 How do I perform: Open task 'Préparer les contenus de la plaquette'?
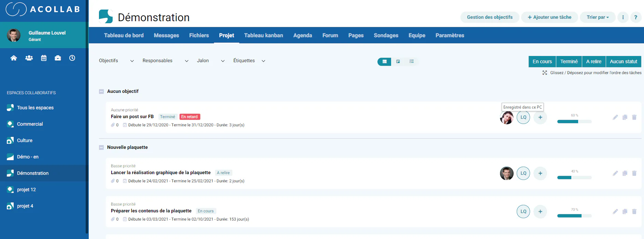[151, 211]
